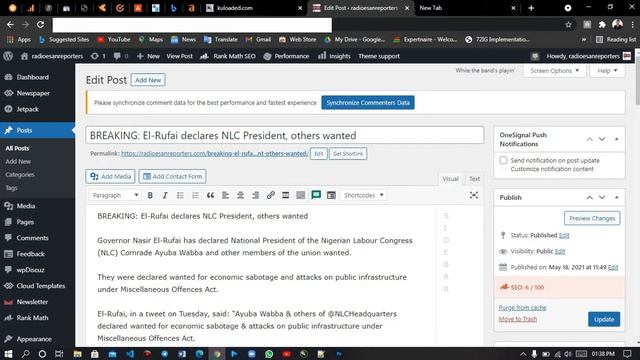Collapse the OneSignal Push Notifications panel
Image resolution: width=640 pixels, height=360 pixels.
pos(616,139)
